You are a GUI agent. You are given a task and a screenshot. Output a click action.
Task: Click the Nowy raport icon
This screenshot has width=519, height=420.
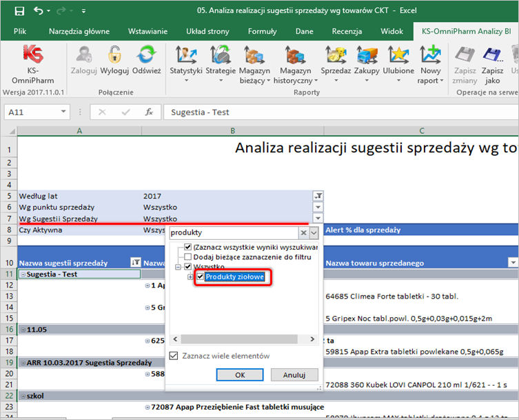430,54
